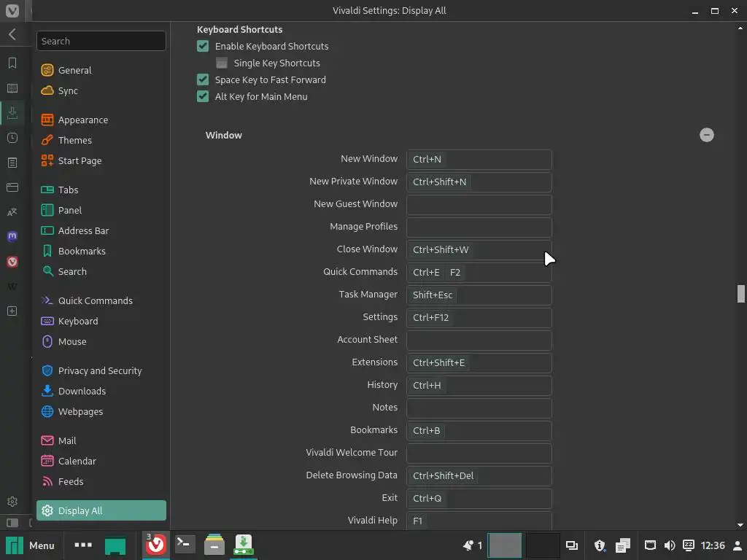Open Sync settings category
Screen dimensions: 747x560
point(101,90)
